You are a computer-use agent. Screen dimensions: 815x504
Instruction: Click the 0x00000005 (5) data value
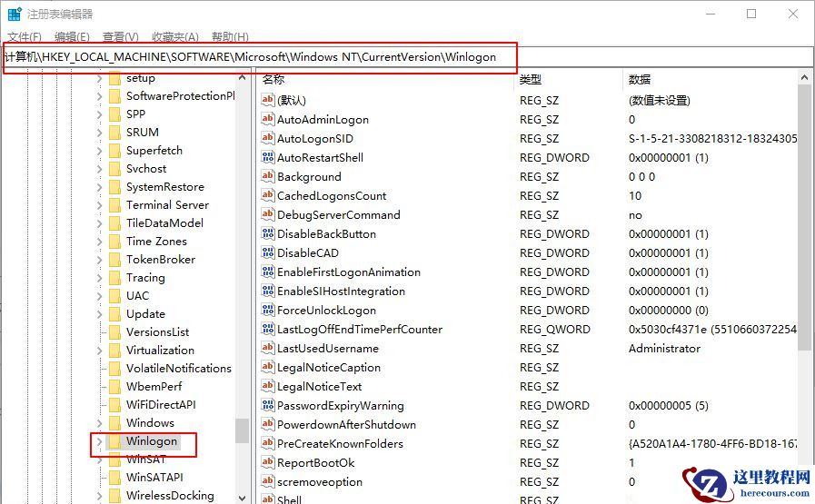(669, 405)
